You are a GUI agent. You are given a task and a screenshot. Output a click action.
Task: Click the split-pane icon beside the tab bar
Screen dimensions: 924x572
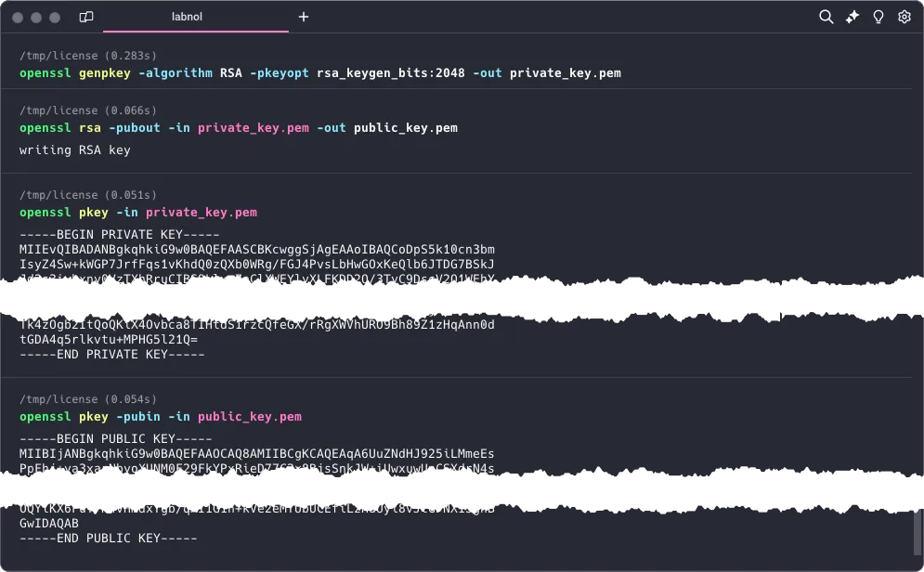coord(86,17)
